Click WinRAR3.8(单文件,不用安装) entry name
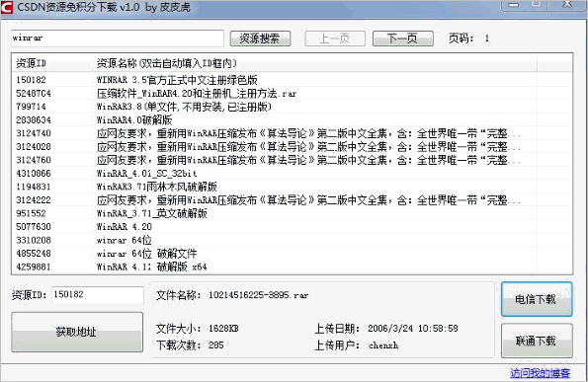The width and height of the screenshot is (588, 382). coord(184,107)
